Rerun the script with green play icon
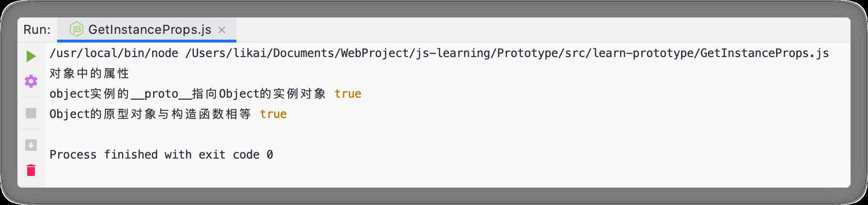Image resolution: width=868 pixels, height=205 pixels. tap(31, 56)
